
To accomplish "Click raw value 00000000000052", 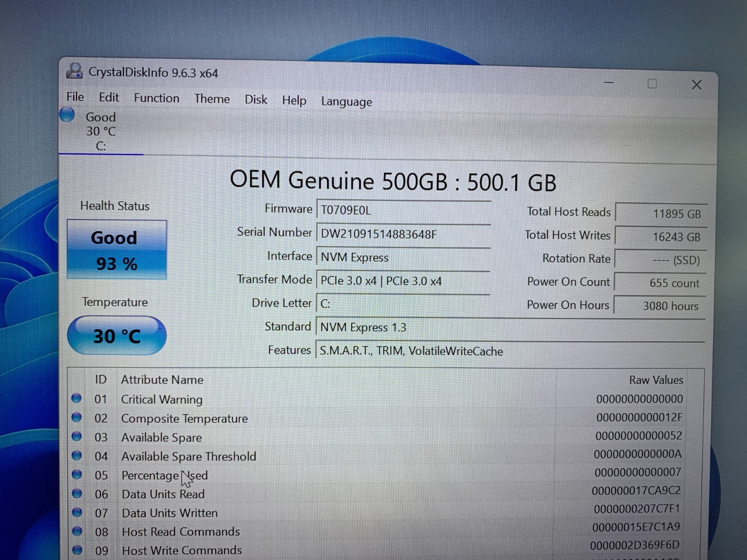I will click(x=639, y=435).
